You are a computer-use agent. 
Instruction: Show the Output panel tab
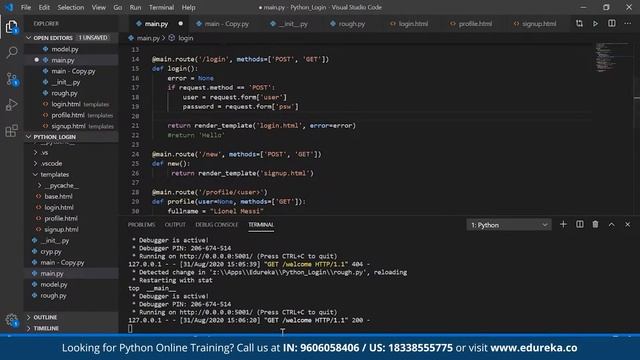click(x=175, y=224)
